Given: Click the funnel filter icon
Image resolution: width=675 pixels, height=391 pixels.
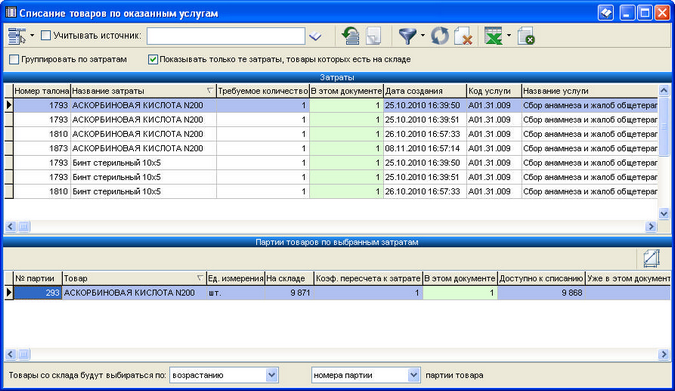Looking at the screenshot, I should pyautogui.click(x=407, y=36).
